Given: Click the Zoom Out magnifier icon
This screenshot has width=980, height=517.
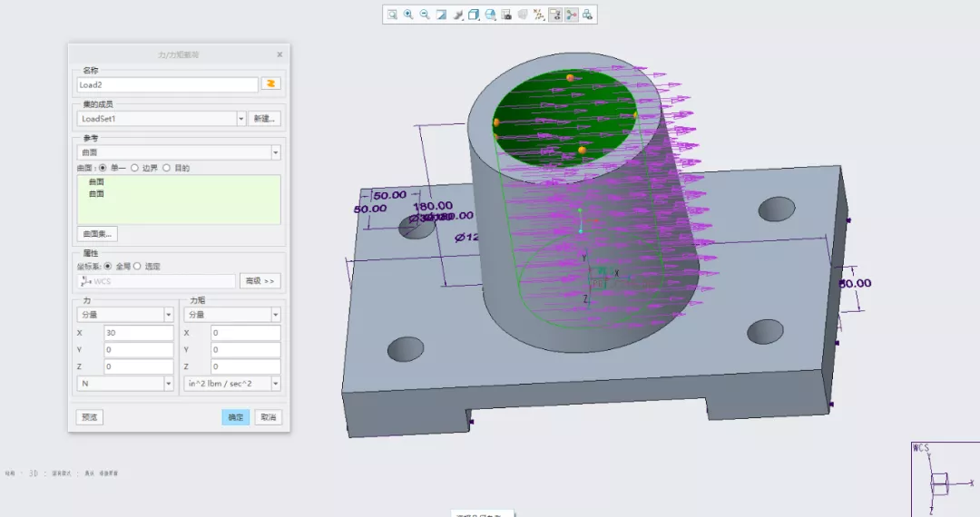Looking at the screenshot, I should tap(425, 15).
